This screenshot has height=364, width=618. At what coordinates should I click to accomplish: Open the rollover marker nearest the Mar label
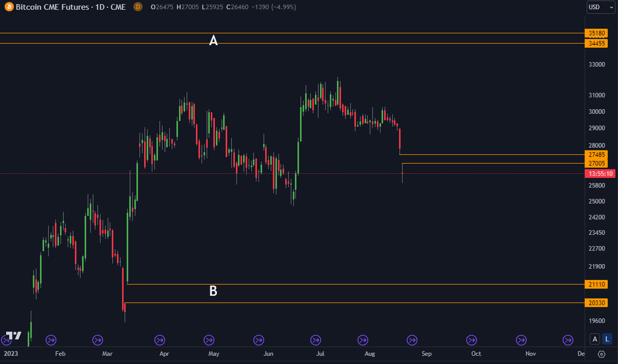(97, 340)
